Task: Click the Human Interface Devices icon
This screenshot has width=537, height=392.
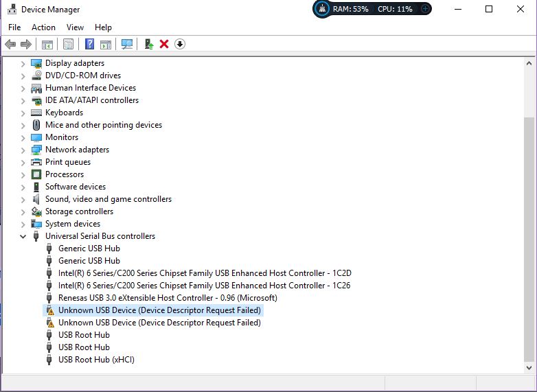Action: point(36,88)
